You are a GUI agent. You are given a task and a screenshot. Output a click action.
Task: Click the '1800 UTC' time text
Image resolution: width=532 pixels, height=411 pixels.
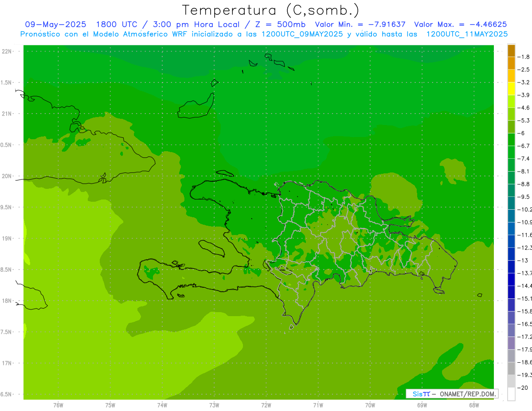117,24
